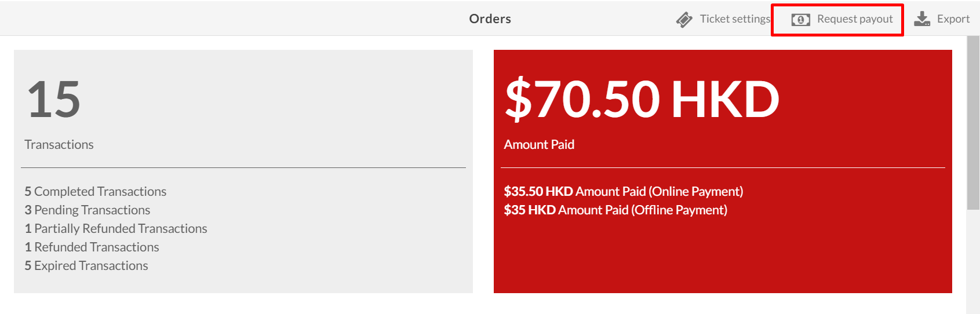Click 3 Pending Transactions line
Viewport: 980px width, 314px height.
coord(88,210)
